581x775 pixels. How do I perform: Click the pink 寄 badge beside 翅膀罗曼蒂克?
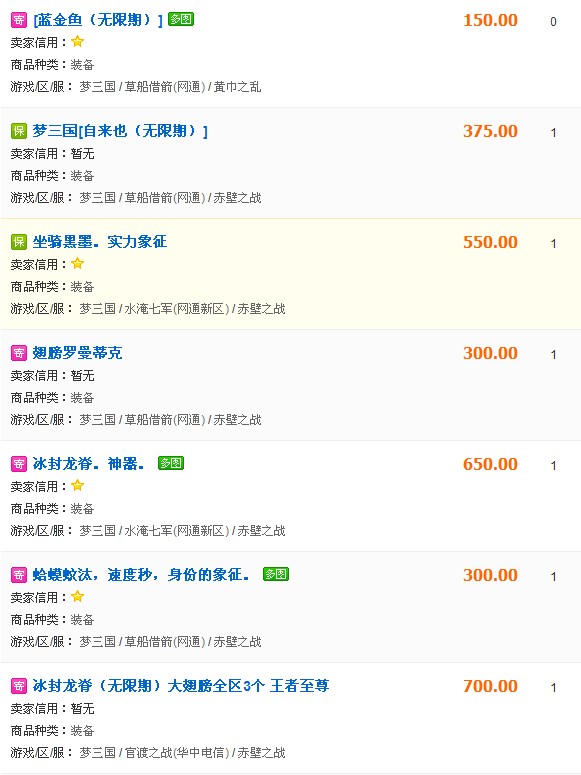click(x=18, y=353)
